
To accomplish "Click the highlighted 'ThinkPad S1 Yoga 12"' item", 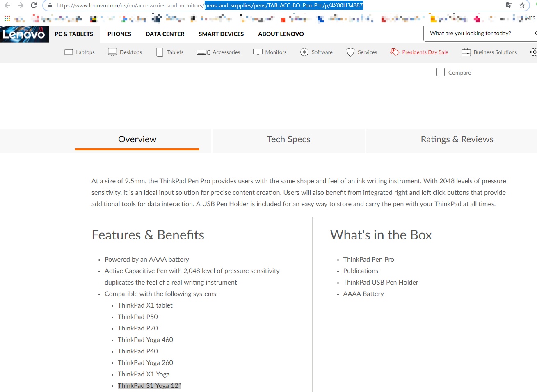I will (x=149, y=385).
